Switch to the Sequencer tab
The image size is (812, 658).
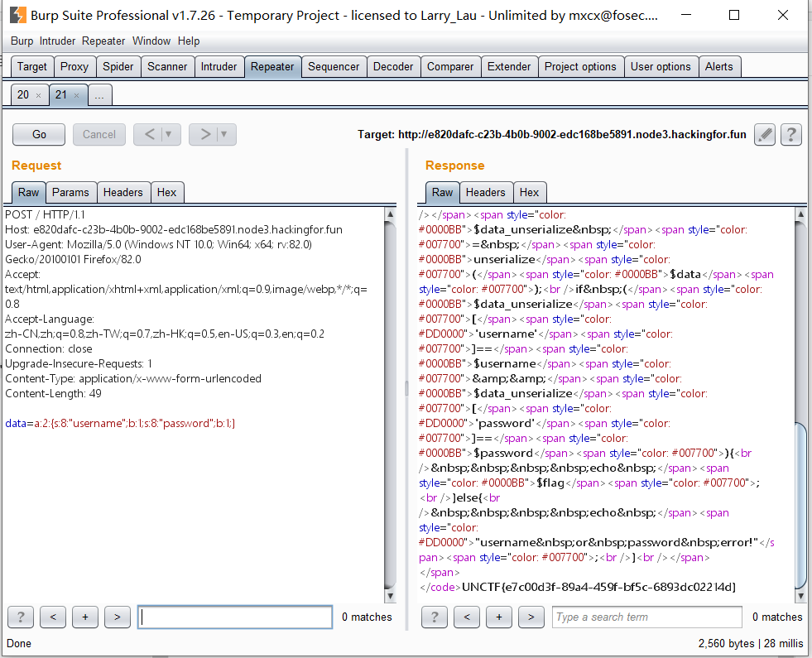tap(334, 67)
